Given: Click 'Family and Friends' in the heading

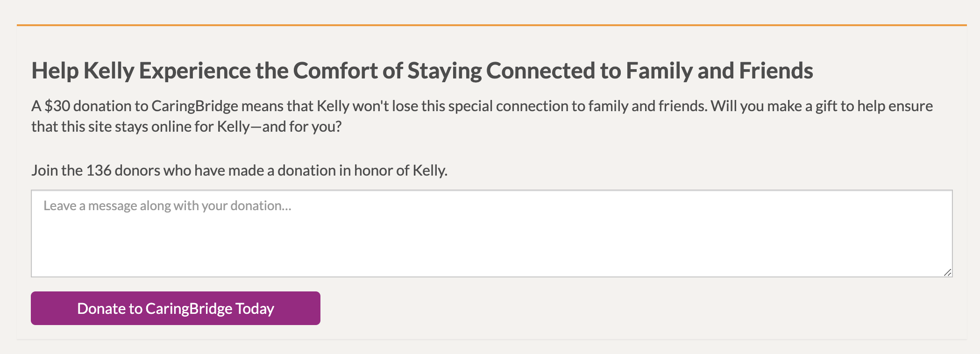Looking at the screenshot, I should [719, 71].
